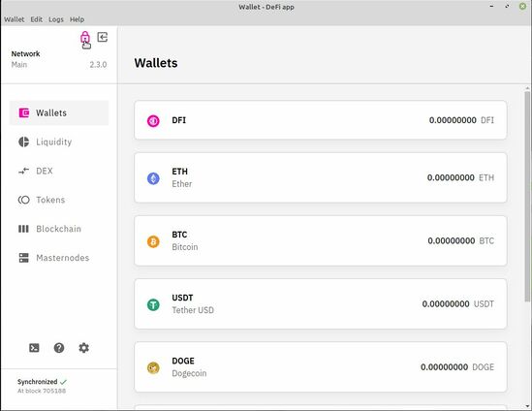532x411 pixels.
Task: Click the green synchronized checkmark
Action: coord(63,382)
